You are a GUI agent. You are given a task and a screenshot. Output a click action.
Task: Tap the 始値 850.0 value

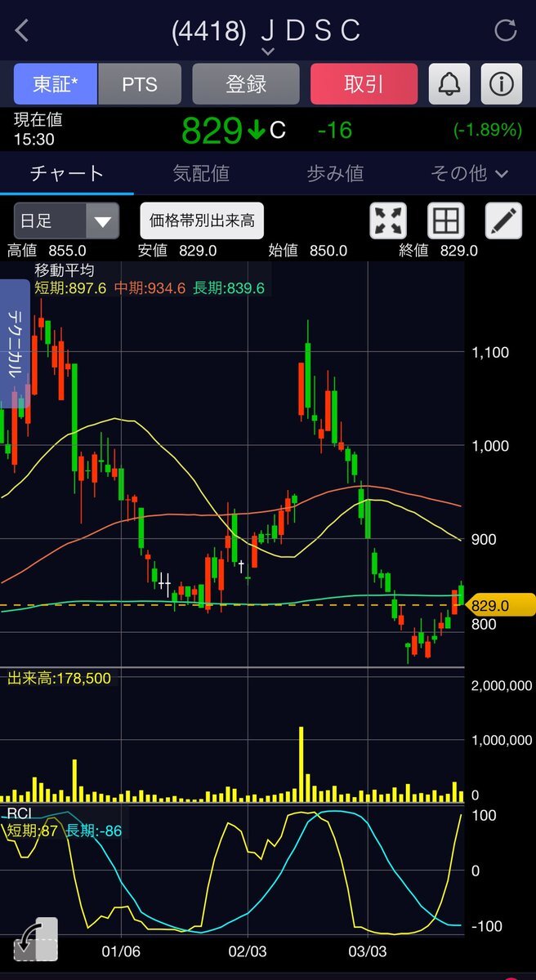308,251
